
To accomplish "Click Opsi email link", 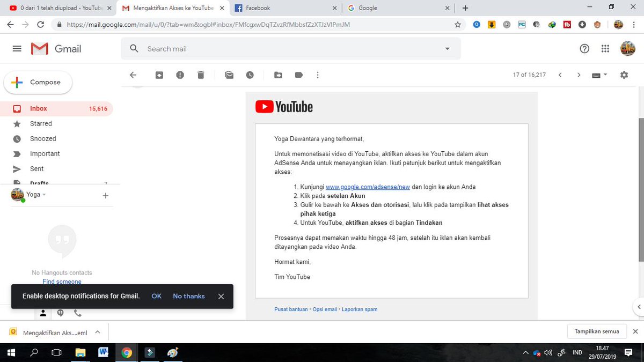I will [325, 309].
